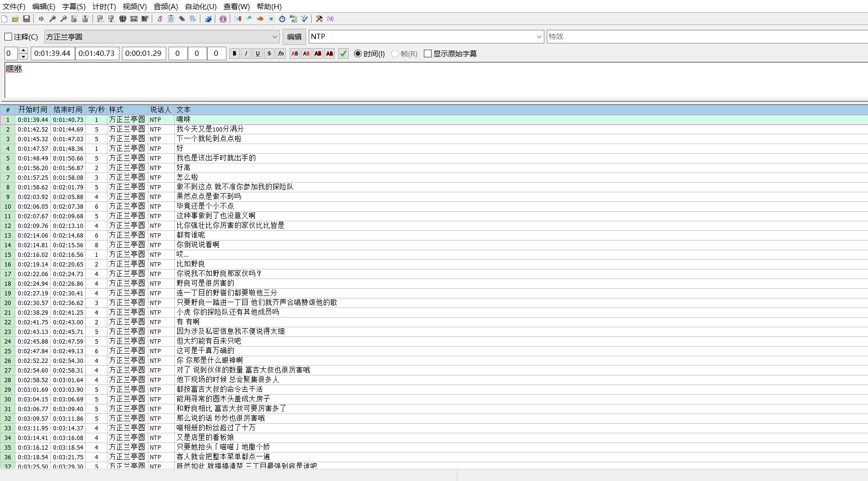The image size is (868, 481).
Task: Click the 开始时间 column header
Action: point(33,109)
